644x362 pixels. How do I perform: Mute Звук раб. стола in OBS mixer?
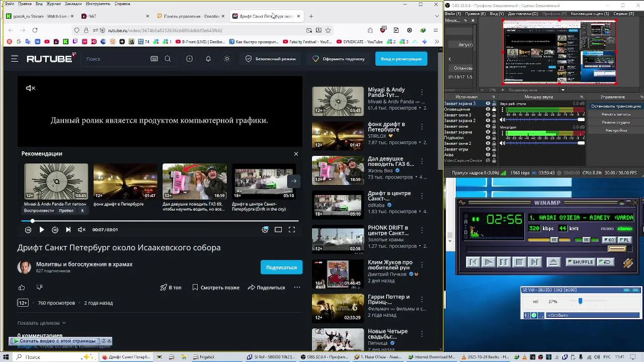502,120
